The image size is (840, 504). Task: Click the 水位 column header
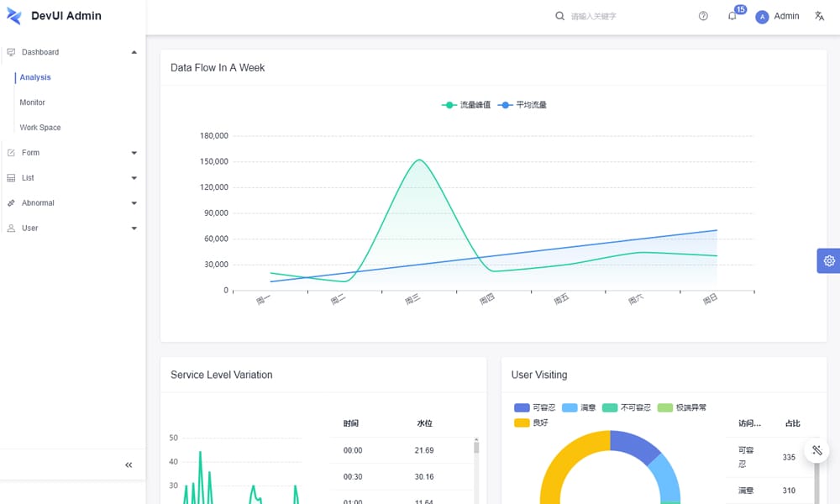click(424, 423)
